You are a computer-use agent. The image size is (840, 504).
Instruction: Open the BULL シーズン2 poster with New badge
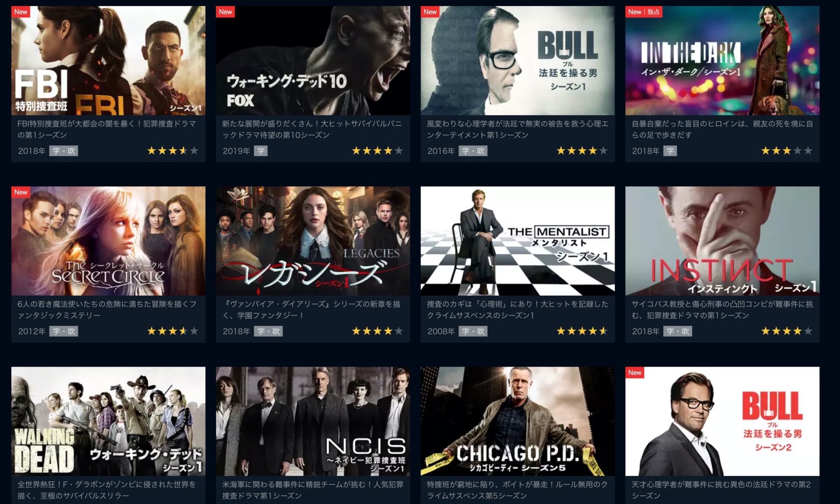tap(722, 421)
